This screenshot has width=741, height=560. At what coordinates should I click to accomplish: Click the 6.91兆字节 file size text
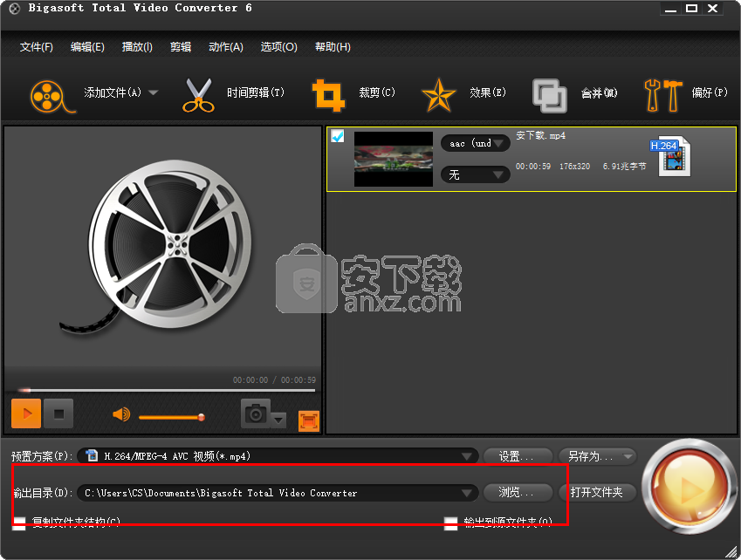(624, 167)
